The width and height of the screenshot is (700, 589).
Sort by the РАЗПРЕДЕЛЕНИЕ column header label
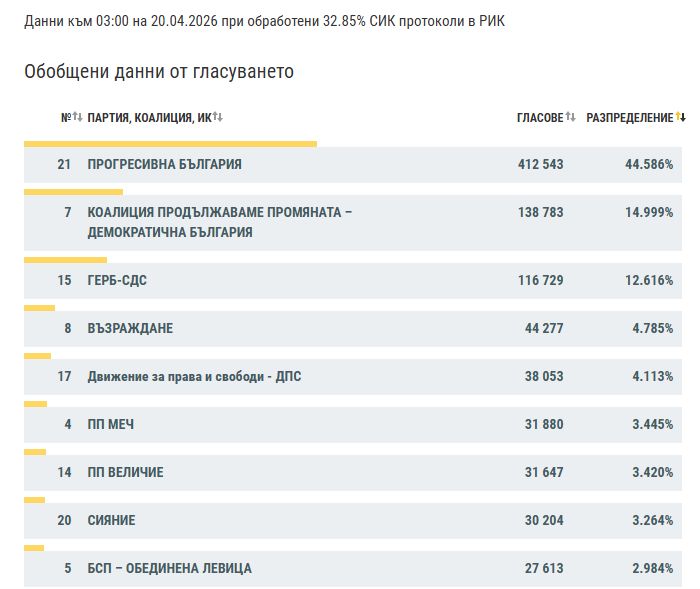629,118
